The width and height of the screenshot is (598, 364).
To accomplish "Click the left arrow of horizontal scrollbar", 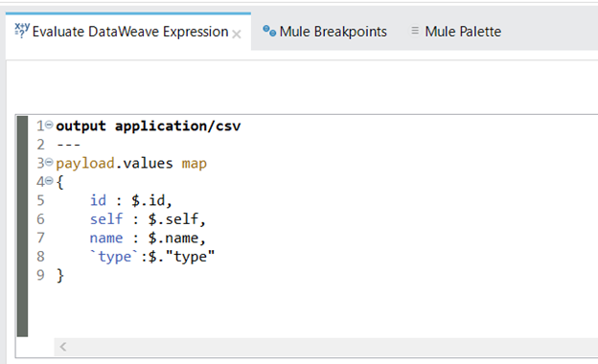I will 63,347.
